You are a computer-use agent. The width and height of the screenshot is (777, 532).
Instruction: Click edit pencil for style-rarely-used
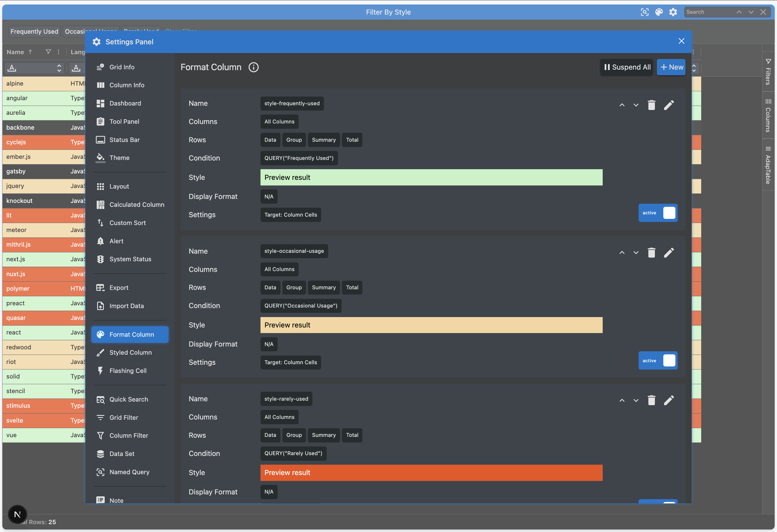[x=669, y=400]
